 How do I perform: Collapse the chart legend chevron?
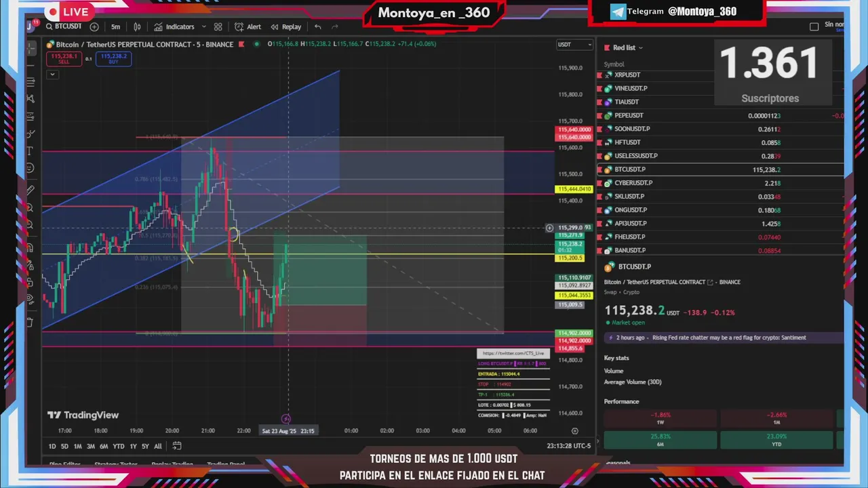(x=52, y=74)
